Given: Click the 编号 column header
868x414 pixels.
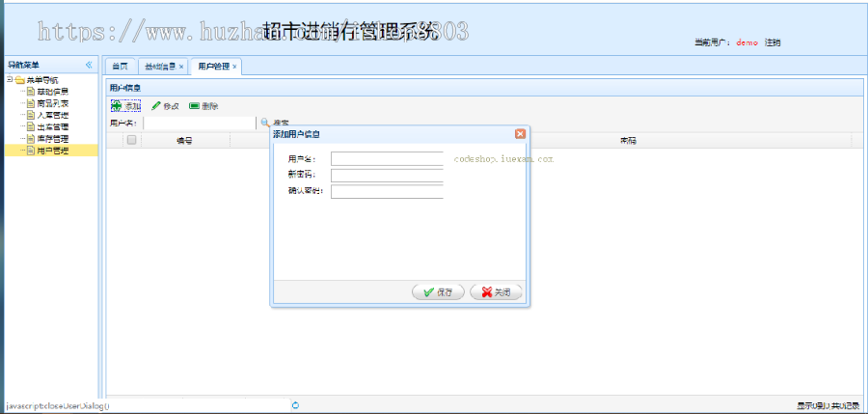Looking at the screenshot, I should pos(184,141).
